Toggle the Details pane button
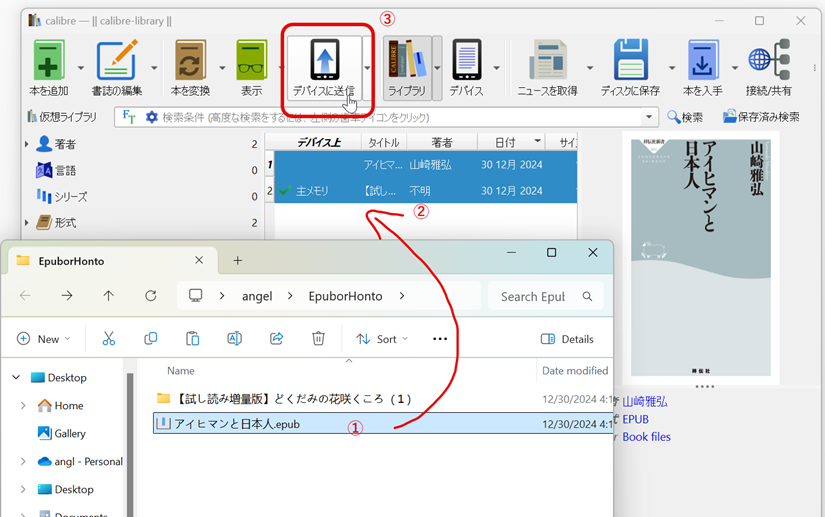 point(567,339)
